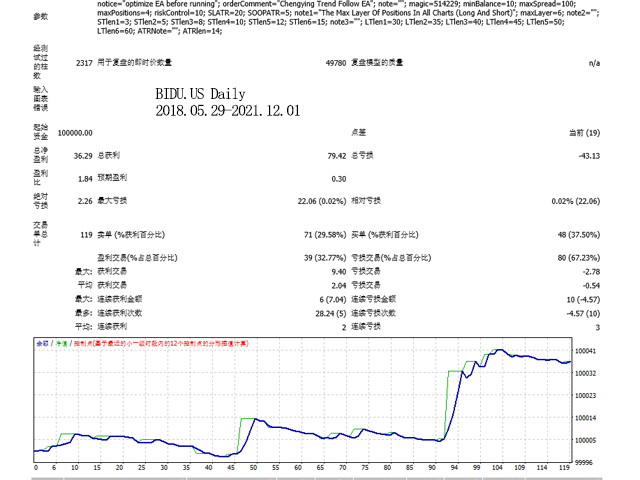This screenshot has width=640, height=480.
Task: Click the modelling quality value 'n/a'
Action: [x=594, y=63]
